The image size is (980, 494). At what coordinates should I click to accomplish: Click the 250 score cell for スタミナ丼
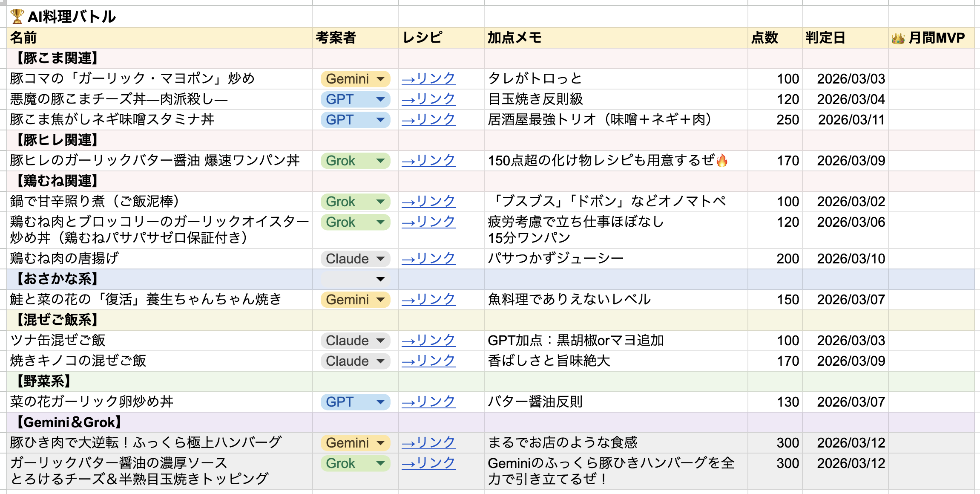click(x=789, y=120)
